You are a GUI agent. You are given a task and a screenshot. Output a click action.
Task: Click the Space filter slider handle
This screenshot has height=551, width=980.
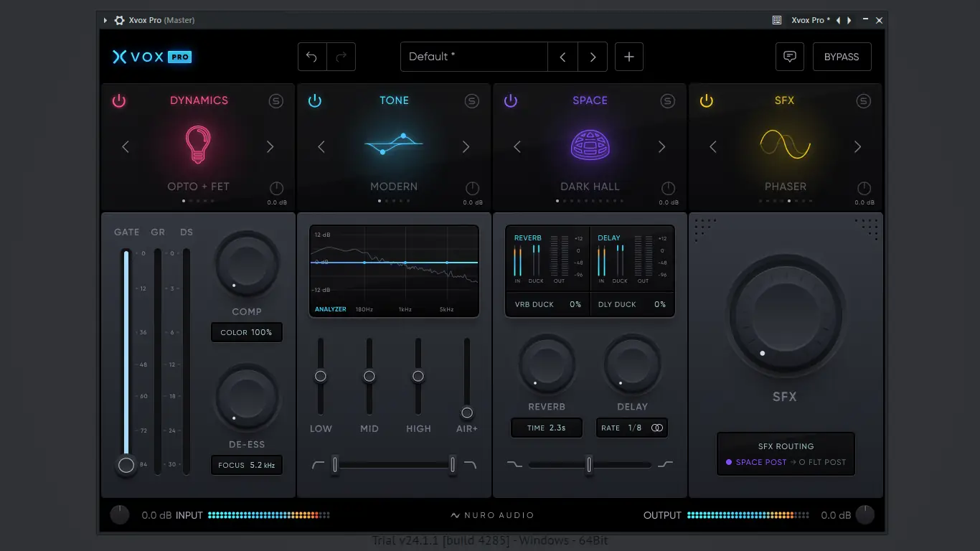[589, 465]
